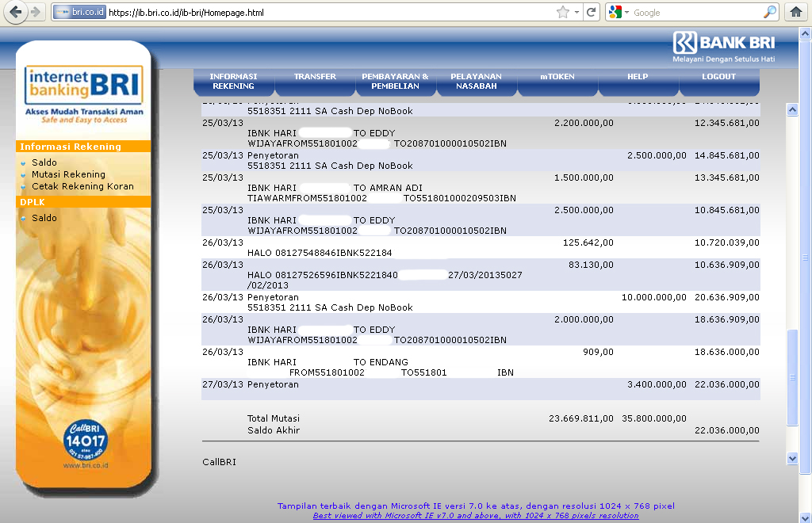
Task: Select the debit amount 1.500.000,00
Action: point(584,178)
